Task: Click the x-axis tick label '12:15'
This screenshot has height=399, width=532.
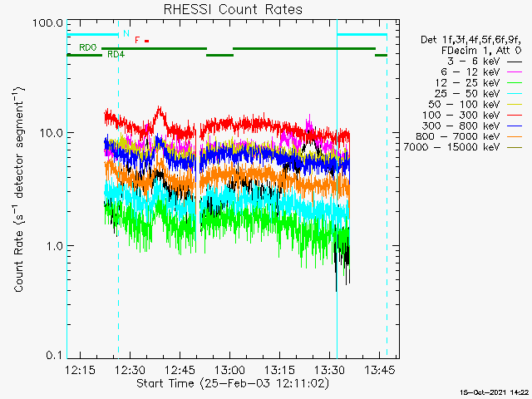Action: (x=80, y=369)
